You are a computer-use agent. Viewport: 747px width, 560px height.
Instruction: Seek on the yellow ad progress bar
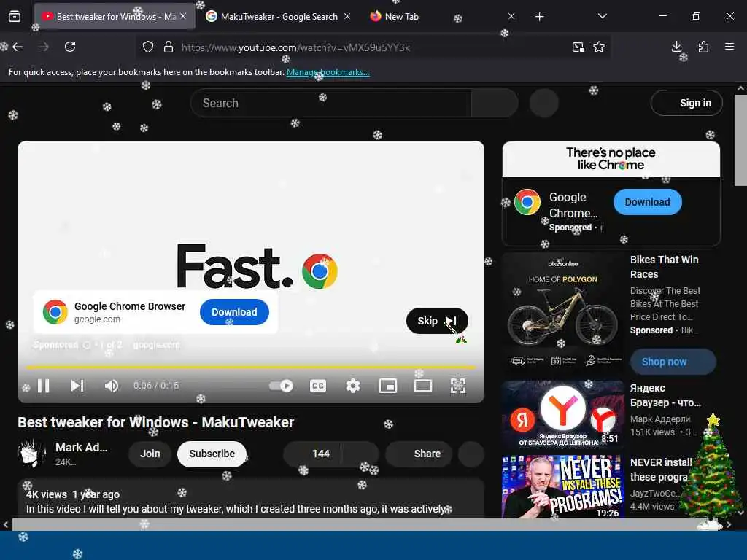[x=251, y=367]
